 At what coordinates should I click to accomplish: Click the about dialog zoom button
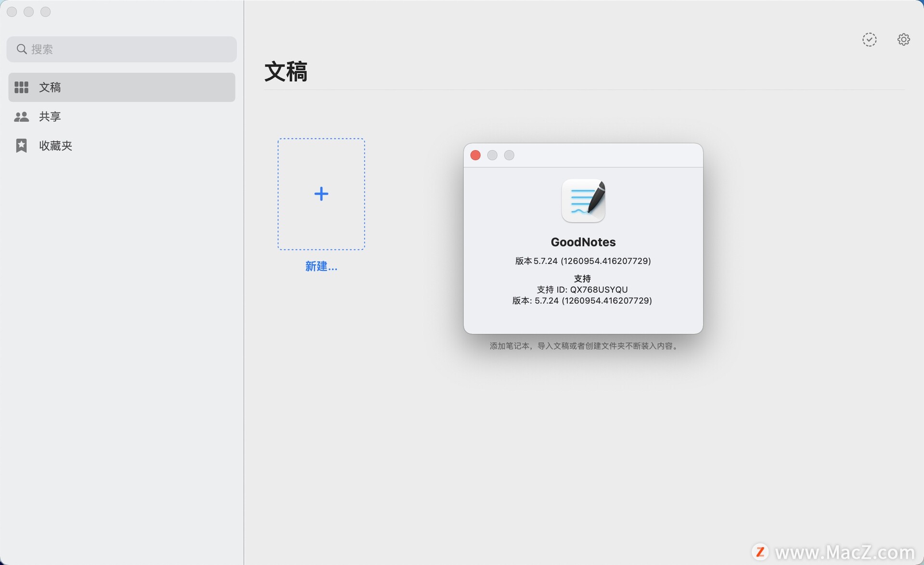tap(509, 155)
